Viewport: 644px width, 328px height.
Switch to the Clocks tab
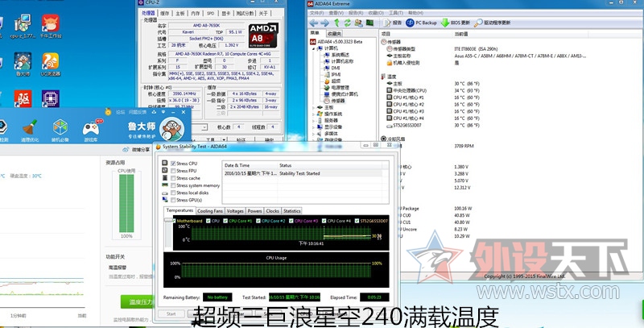pyautogui.click(x=272, y=211)
